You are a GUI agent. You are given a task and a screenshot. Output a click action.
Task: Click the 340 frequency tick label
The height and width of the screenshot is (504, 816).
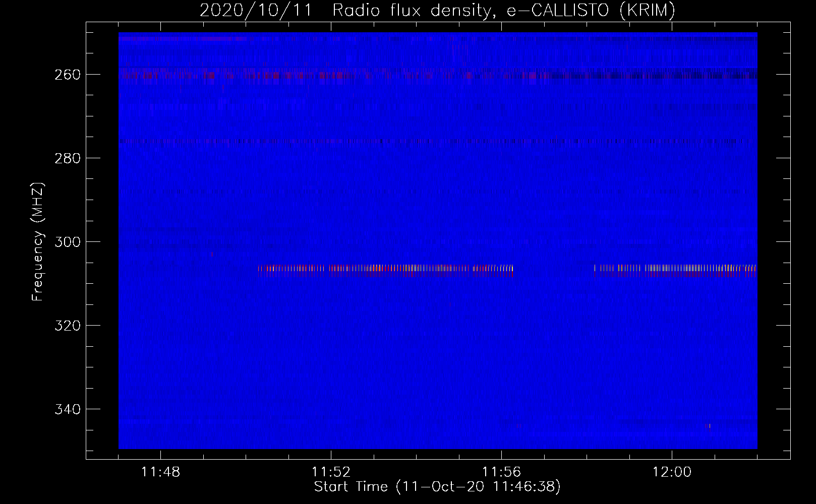click(x=68, y=409)
